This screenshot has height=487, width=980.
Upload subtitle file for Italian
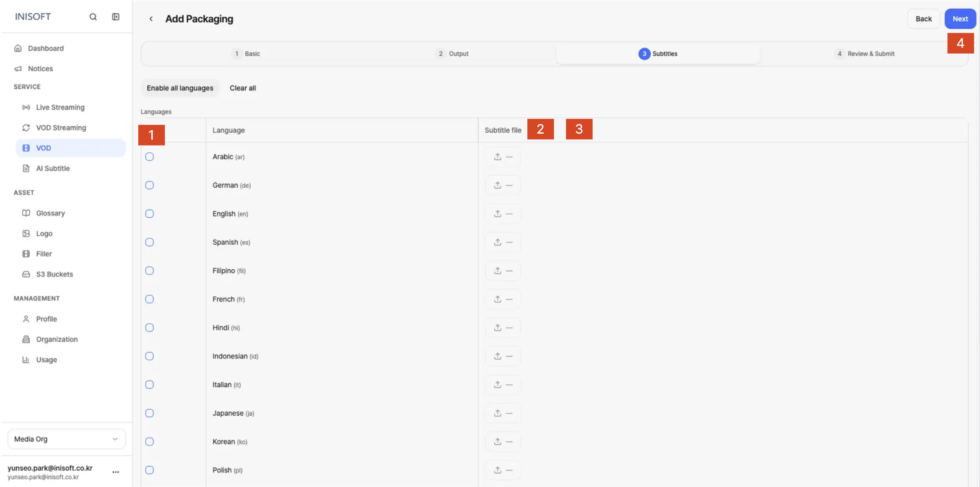[x=503, y=384]
